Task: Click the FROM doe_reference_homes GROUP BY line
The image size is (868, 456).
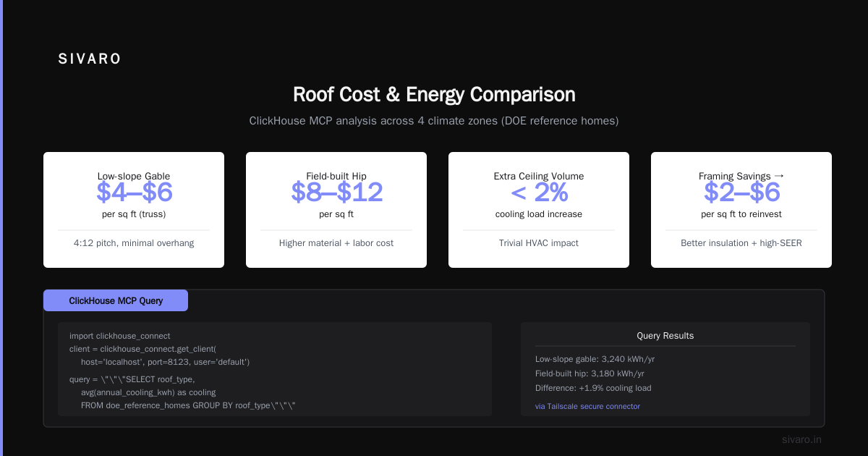Action: coord(188,405)
